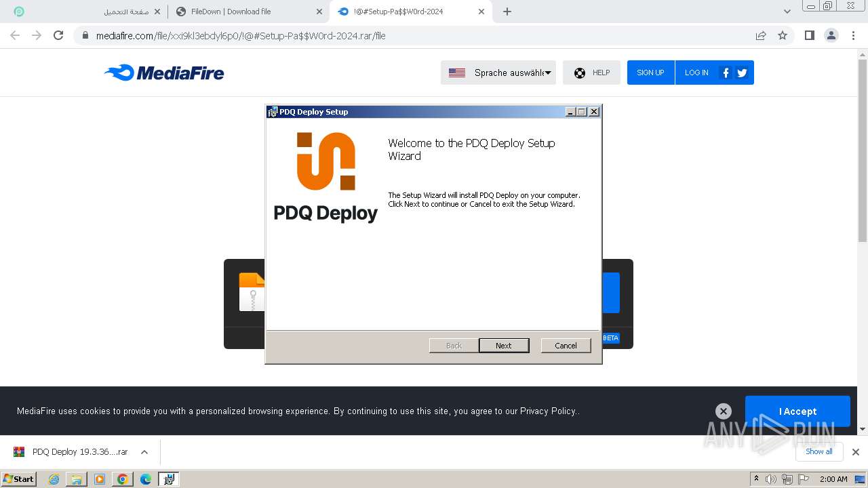Click Next in PDQ Deploy Setup
The height and width of the screenshot is (488, 868).
pos(504,346)
